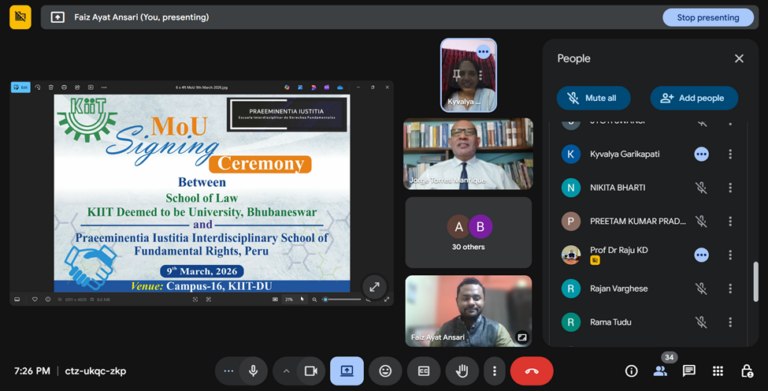Viewport: 768px width, 391px height.
Task: Click the print icon in shared Photos window
Action: pos(64,87)
